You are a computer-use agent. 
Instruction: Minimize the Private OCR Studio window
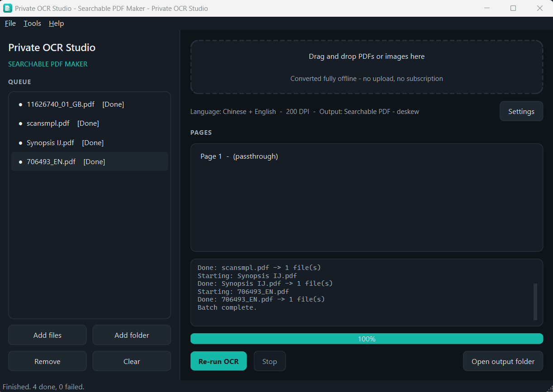[x=487, y=8]
